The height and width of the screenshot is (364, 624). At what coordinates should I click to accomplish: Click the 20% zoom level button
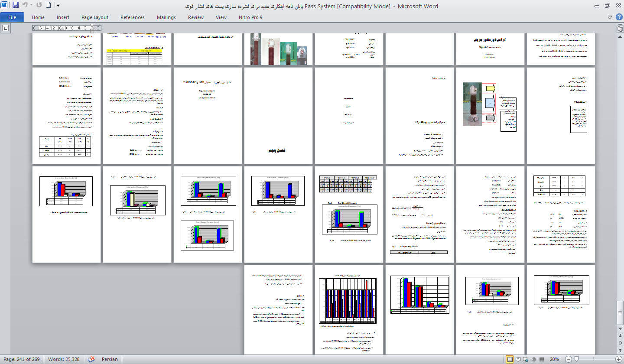(x=555, y=359)
